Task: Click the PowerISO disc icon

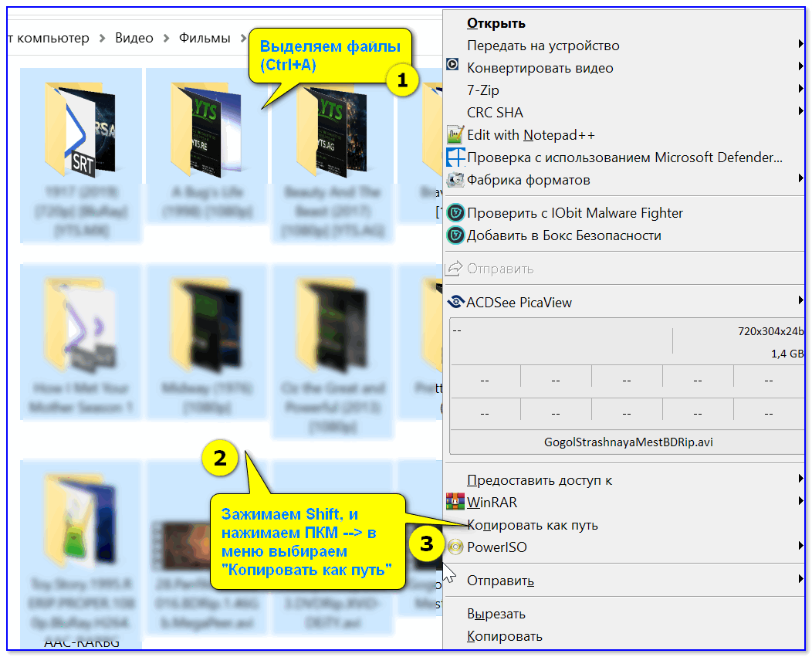Action: 455,547
